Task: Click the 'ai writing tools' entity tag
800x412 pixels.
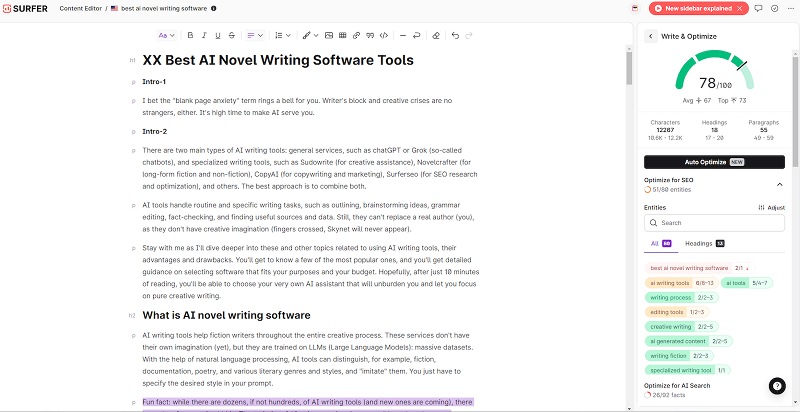Action: point(682,283)
